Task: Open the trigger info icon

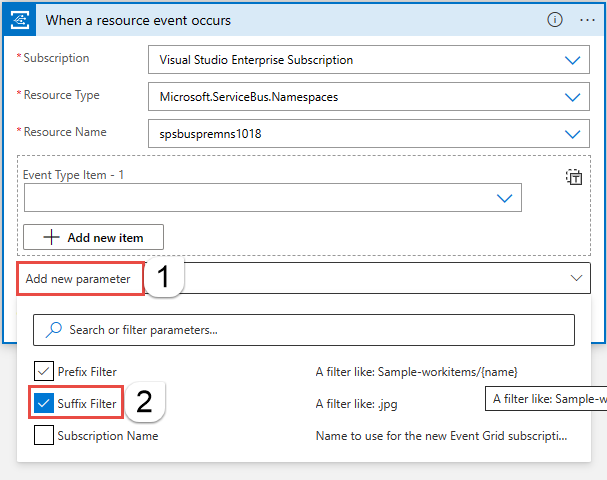Action: click(x=555, y=20)
